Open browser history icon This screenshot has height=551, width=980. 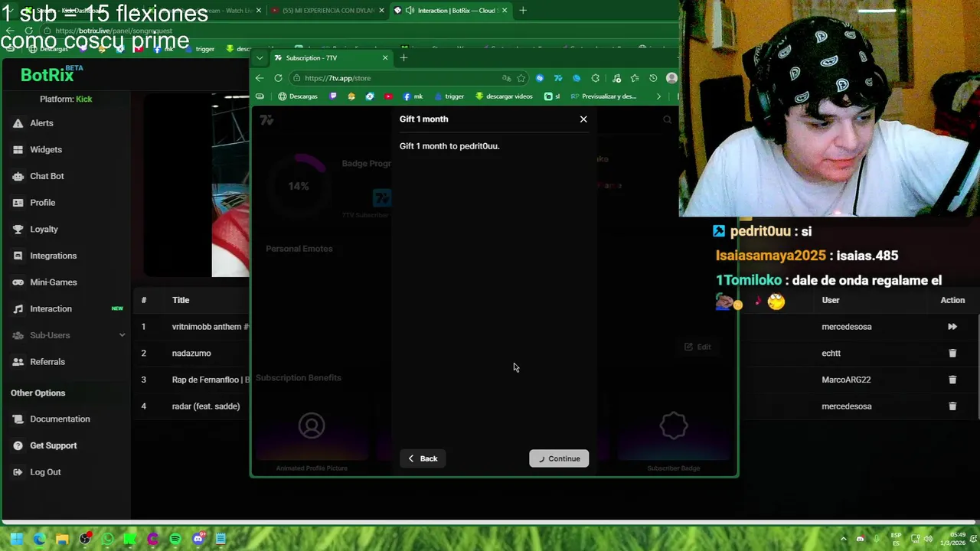pos(653,78)
